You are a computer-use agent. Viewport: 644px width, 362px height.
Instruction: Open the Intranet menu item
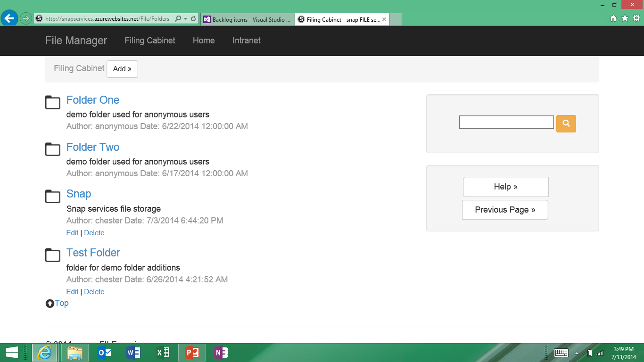pos(246,41)
